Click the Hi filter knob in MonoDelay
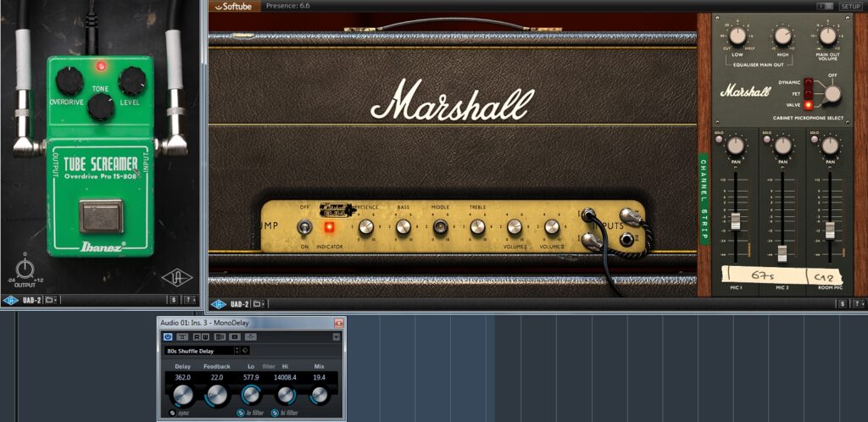The width and height of the screenshot is (868, 422). tap(285, 395)
